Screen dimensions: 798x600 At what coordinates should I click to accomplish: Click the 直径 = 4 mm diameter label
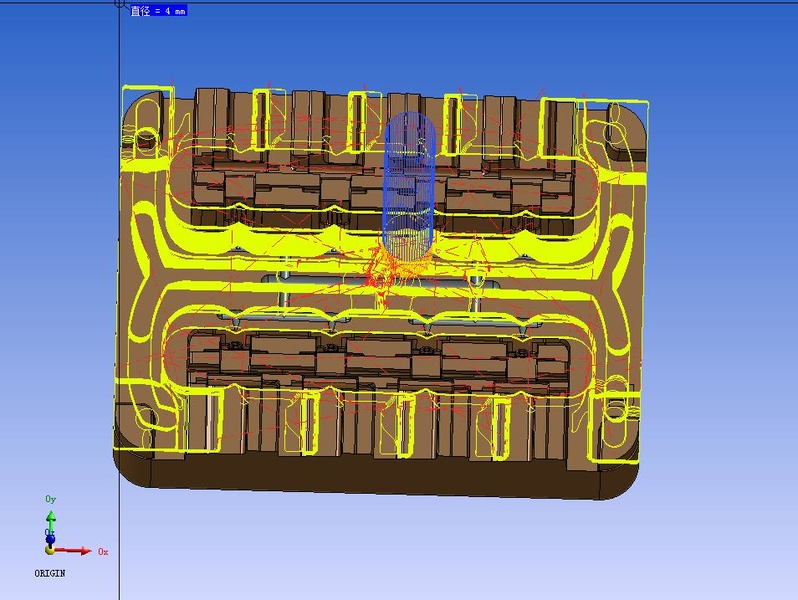(157, 11)
